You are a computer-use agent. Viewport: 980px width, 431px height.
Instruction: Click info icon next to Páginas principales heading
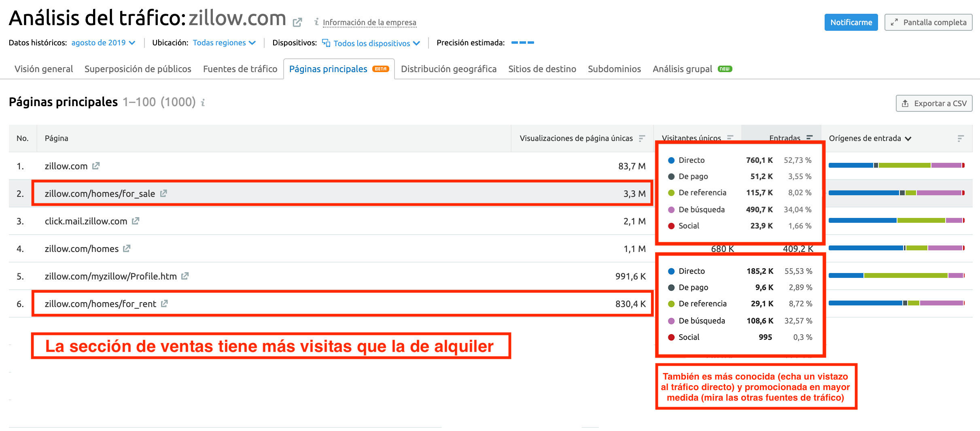tap(203, 102)
